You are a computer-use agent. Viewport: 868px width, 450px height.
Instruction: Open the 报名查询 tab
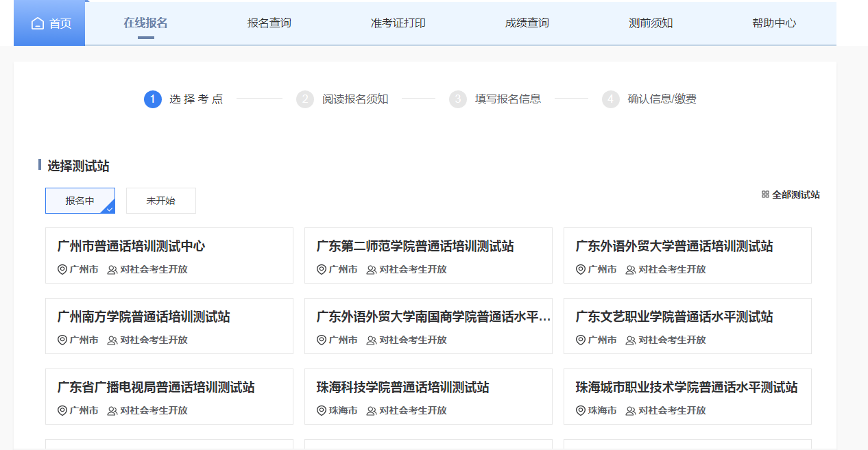coord(269,23)
